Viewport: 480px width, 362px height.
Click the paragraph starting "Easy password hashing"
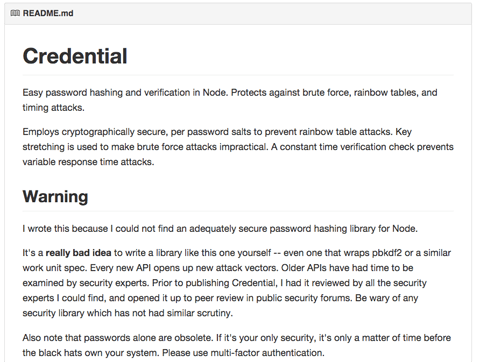(x=230, y=100)
